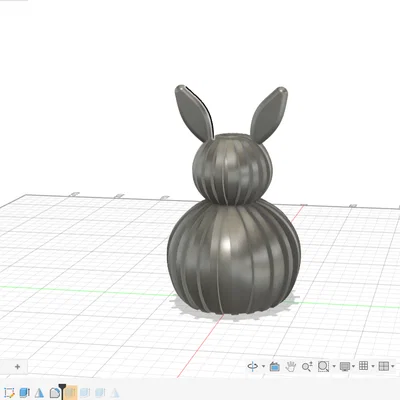The image size is (400, 400).
Task: Expand the Viewports dropdown arrow
Action: [x=393, y=366]
